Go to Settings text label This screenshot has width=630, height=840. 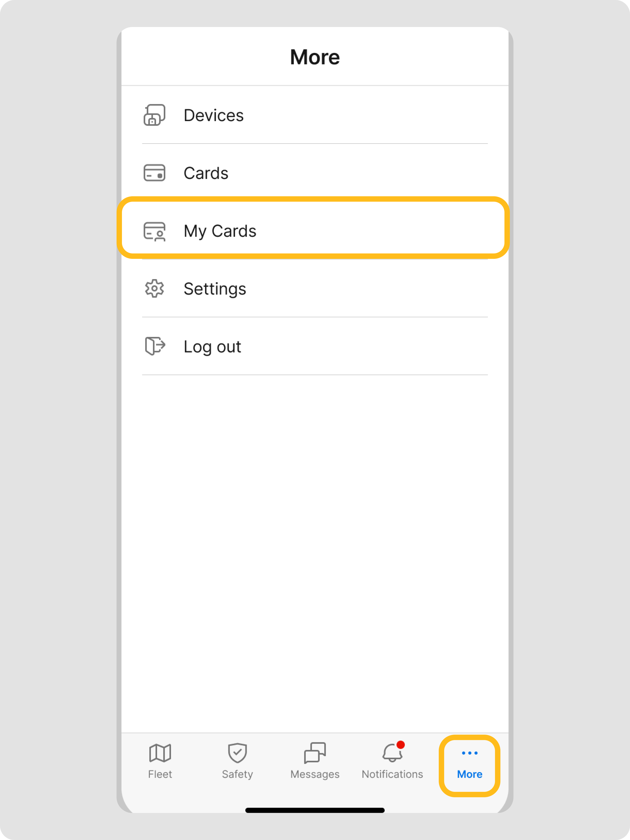[x=215, y=289]
